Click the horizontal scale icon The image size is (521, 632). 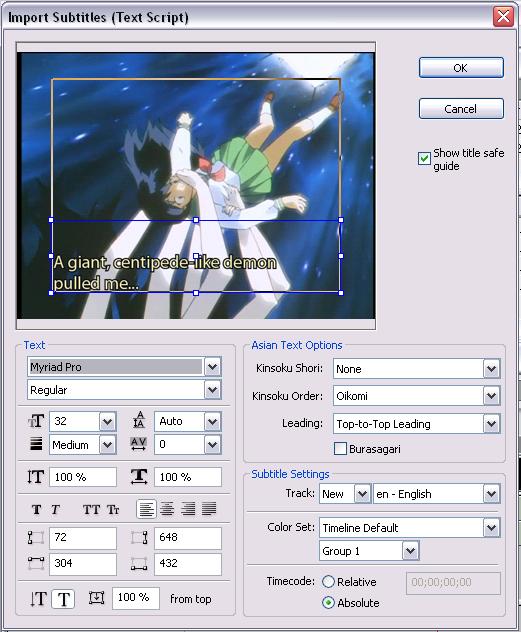(139, 476)
